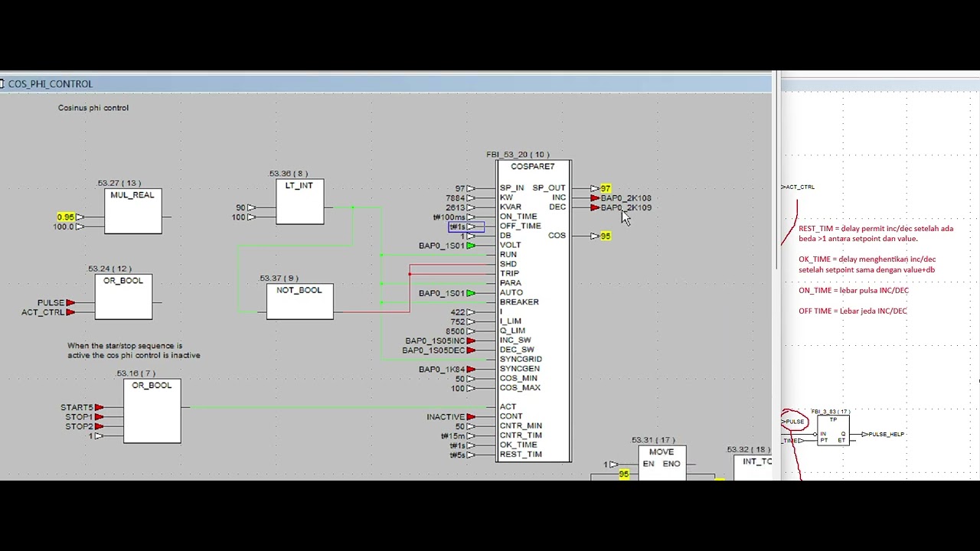Click the green arrow at AUTO input

pyautogui.click(x=471, y=293)
